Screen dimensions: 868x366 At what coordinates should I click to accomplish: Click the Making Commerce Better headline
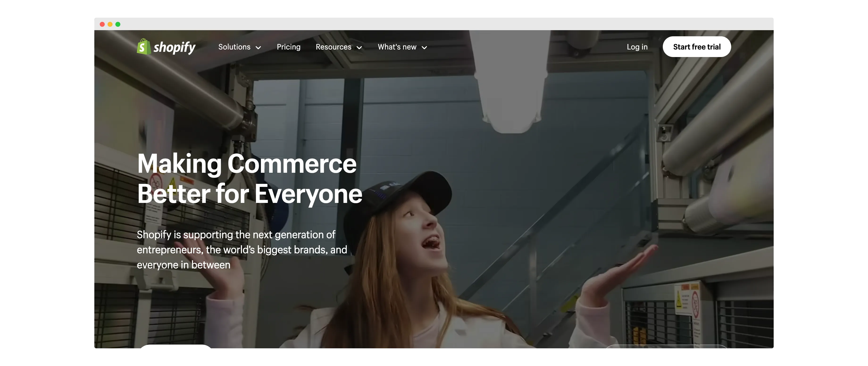tap(249, 178)
